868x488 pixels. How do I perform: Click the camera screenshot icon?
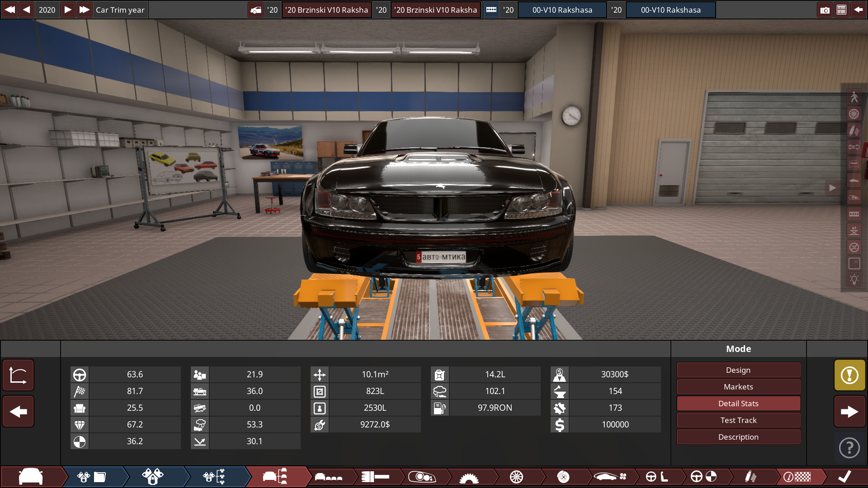click(x=825, y=10)
